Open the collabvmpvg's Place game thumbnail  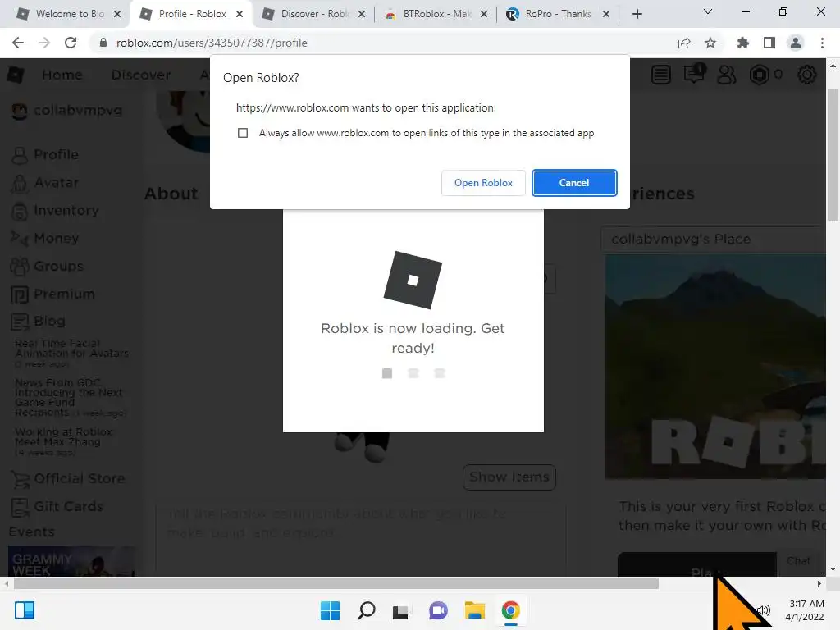coord(715,367)
